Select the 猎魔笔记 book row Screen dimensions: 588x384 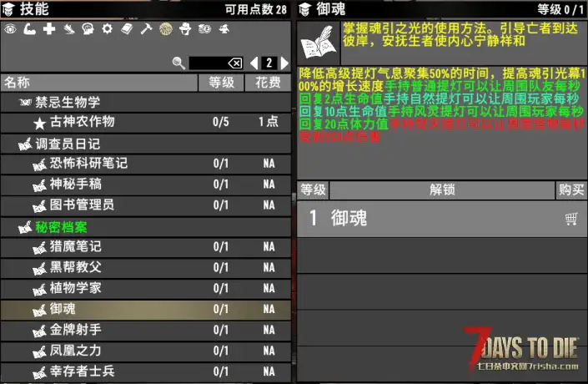pyautogui.click(x=146, y=247)
